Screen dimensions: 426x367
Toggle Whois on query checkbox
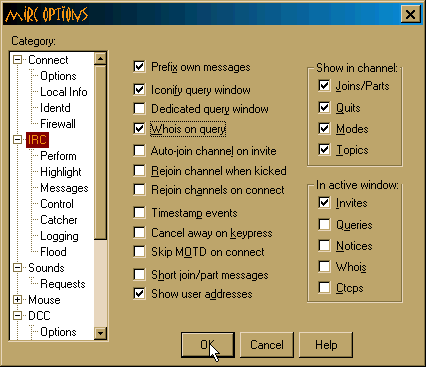(x=139, y=129)
